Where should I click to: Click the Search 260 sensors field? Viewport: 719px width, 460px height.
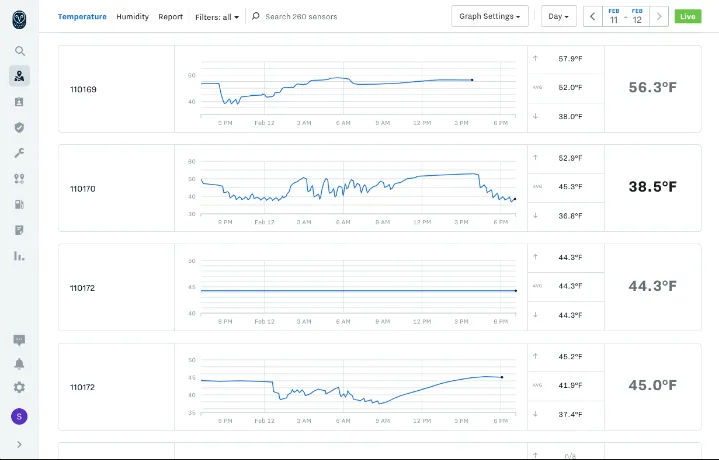click(x=301, y=17)
